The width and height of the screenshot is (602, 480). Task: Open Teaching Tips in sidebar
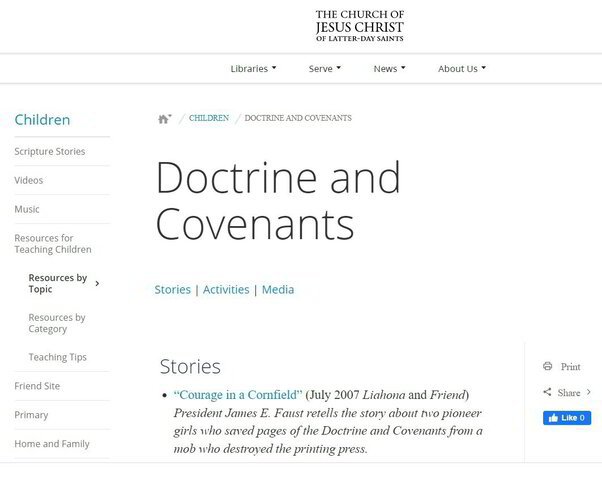58,357
